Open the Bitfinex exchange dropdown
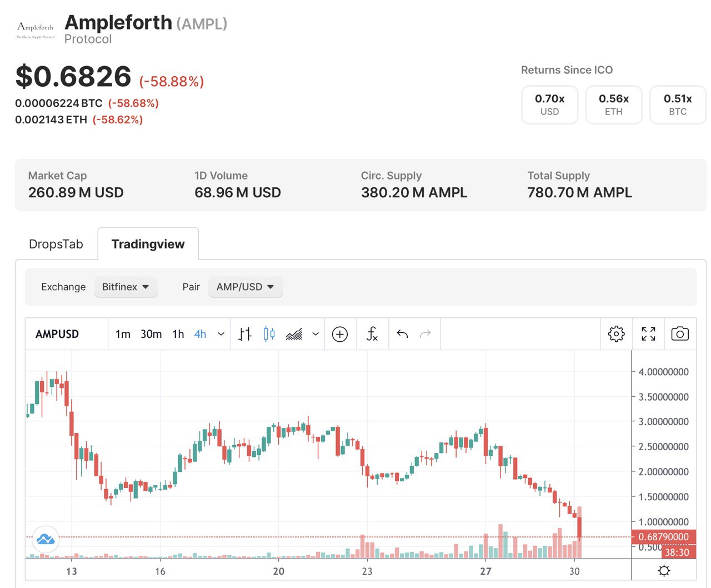The width and height of the screenshot is (711, 588). click(126, 287)
